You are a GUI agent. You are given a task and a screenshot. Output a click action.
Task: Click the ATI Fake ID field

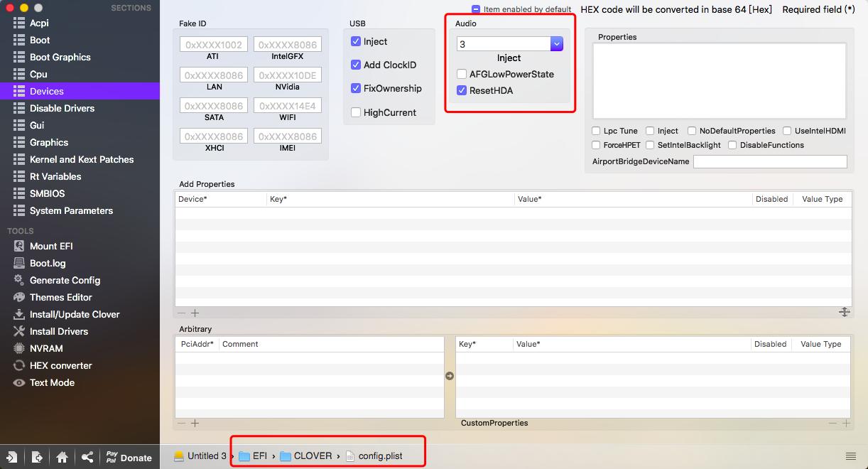click(213, 45)
